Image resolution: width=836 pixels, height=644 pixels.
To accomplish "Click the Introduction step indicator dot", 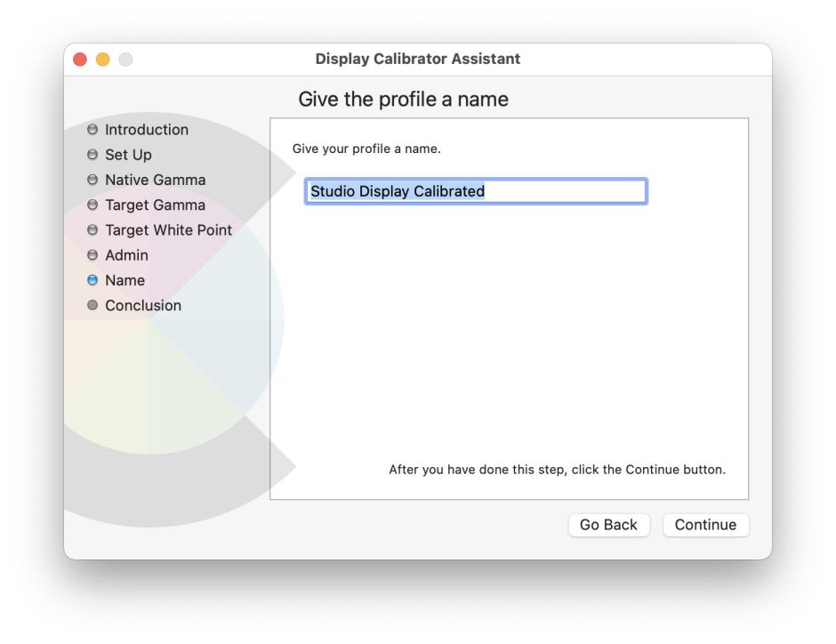I will (93, 130).
